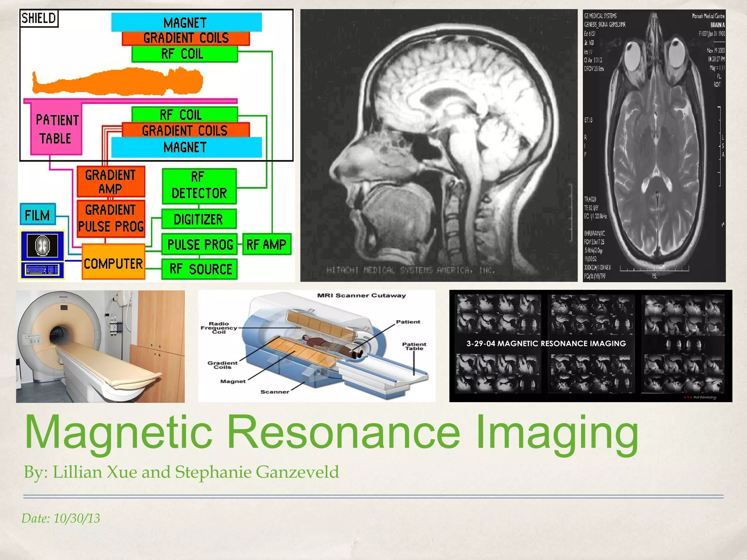This screenshot has height=560, width=747.
Task: Click the orange COMPUTER block
Action: 113,262
